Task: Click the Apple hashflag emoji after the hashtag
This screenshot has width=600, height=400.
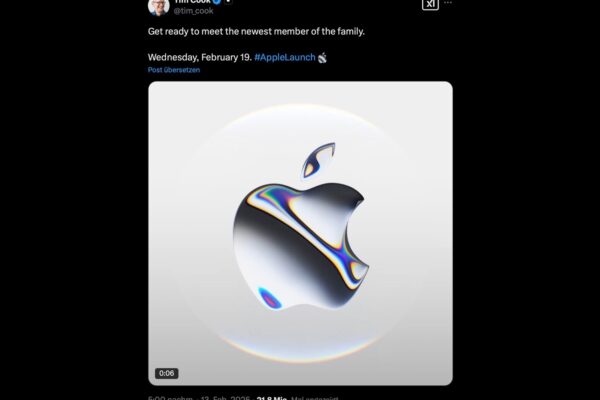Action: click(322, 58)
